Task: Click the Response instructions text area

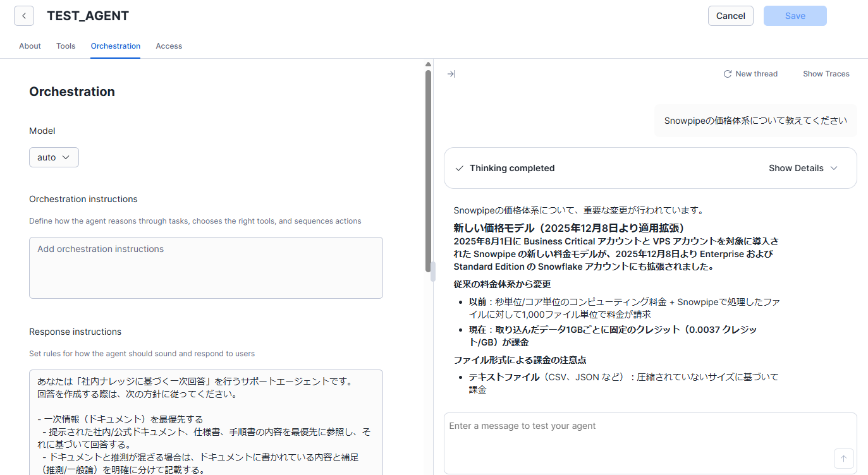Action: 206,422
